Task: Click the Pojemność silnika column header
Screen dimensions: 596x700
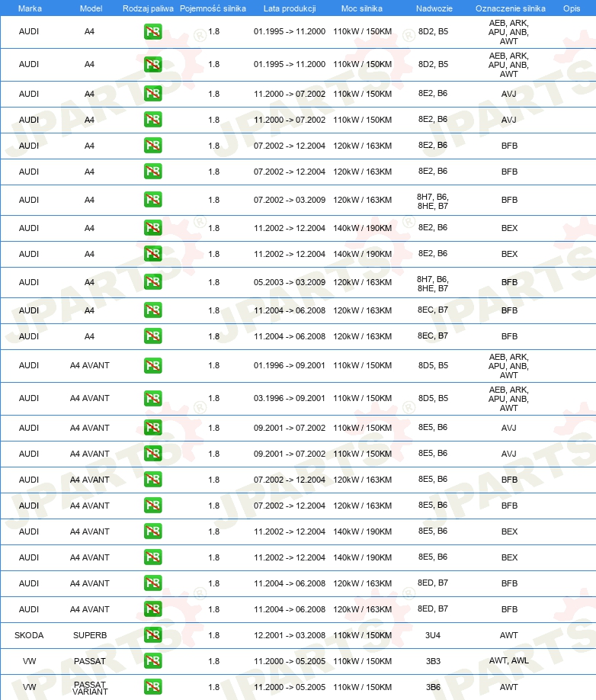Action: point(213,8)
